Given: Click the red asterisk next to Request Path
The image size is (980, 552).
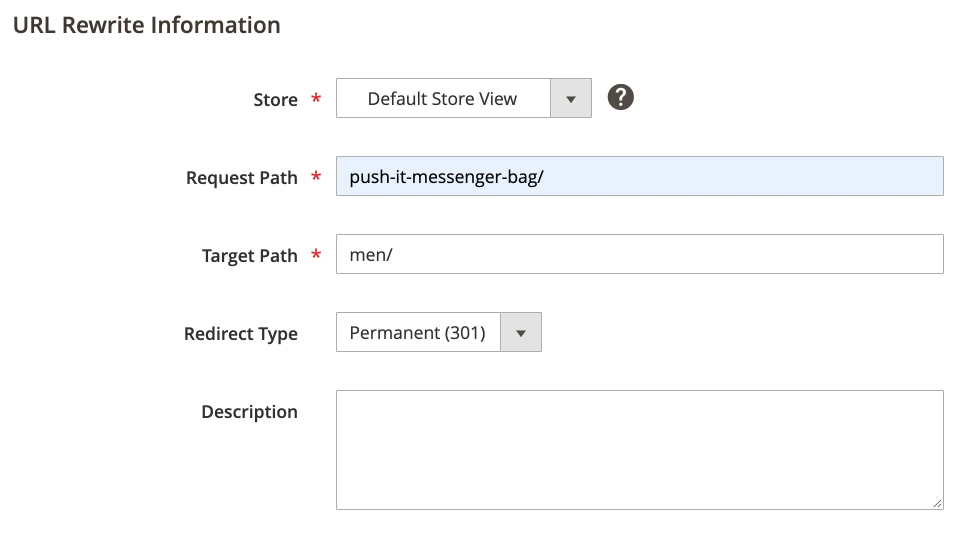Looking at the screenshot, I should pyautogui.click(x=315, y=177).
